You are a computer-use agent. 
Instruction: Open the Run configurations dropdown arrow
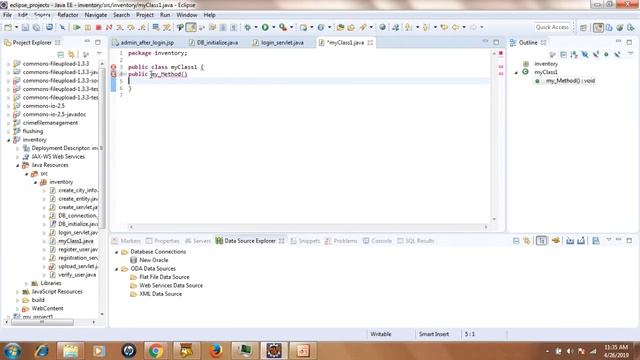273,27
